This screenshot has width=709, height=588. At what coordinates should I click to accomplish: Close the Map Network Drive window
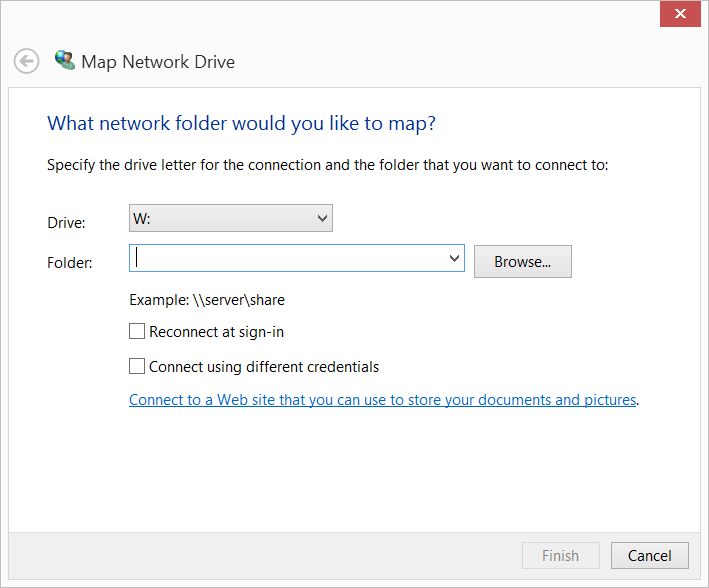point(680,14)
